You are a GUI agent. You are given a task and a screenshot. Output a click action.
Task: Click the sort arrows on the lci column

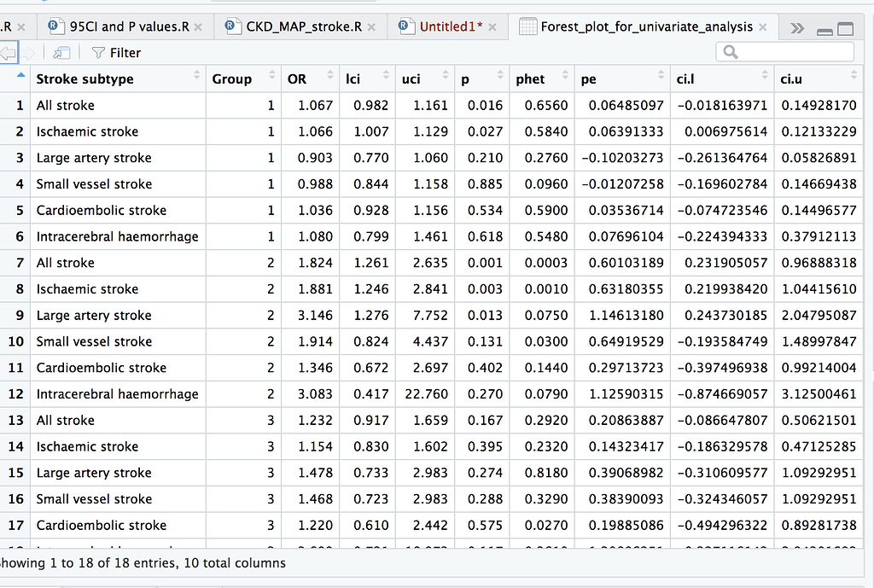pyautogui.click(x=384, y=79)
